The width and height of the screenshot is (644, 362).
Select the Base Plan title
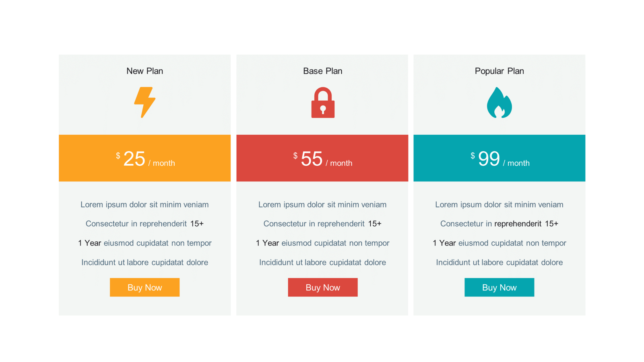[x=322, y=71]
